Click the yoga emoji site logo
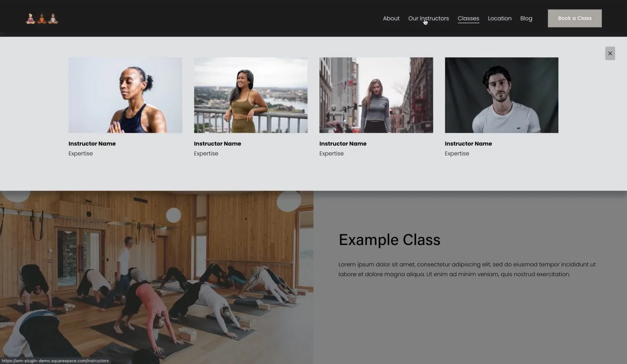 coord(42,18)
